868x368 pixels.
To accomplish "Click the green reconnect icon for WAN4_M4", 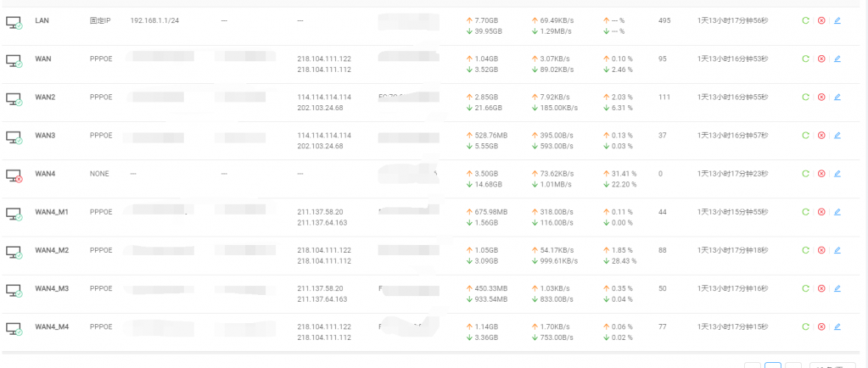I will (805, 326).
